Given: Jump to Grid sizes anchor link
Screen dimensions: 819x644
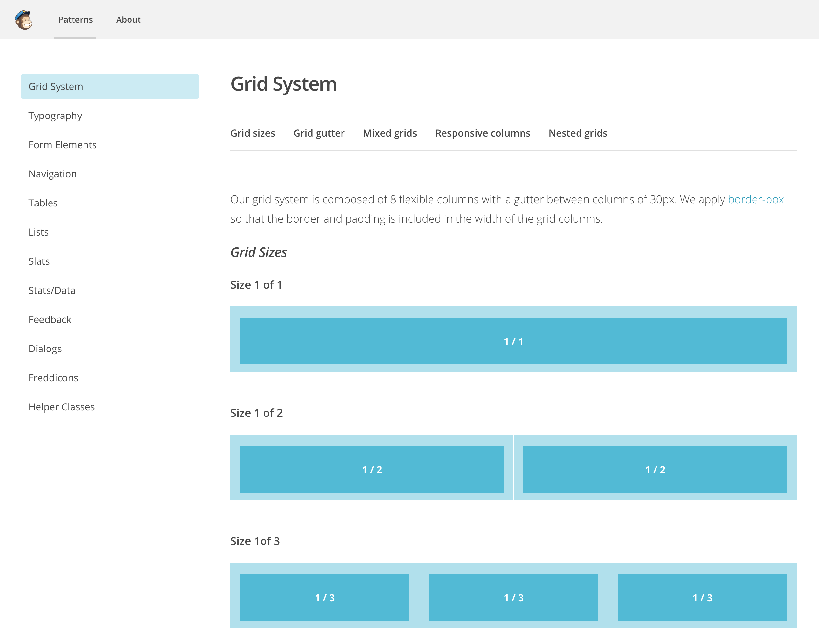Looking at the screenshot, I should [x=252, y=133].
